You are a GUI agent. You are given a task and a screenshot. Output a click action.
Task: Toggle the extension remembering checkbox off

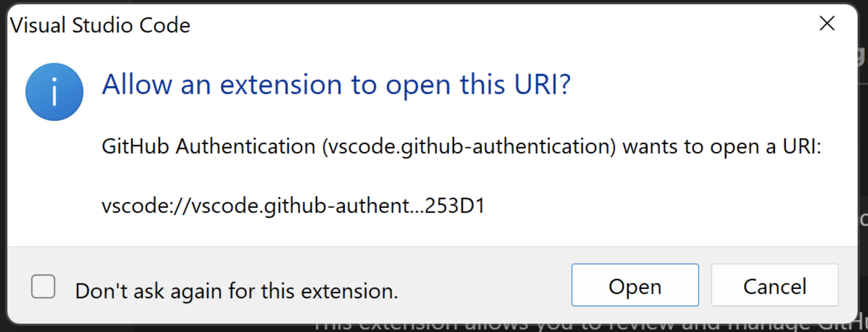[43, 286]
